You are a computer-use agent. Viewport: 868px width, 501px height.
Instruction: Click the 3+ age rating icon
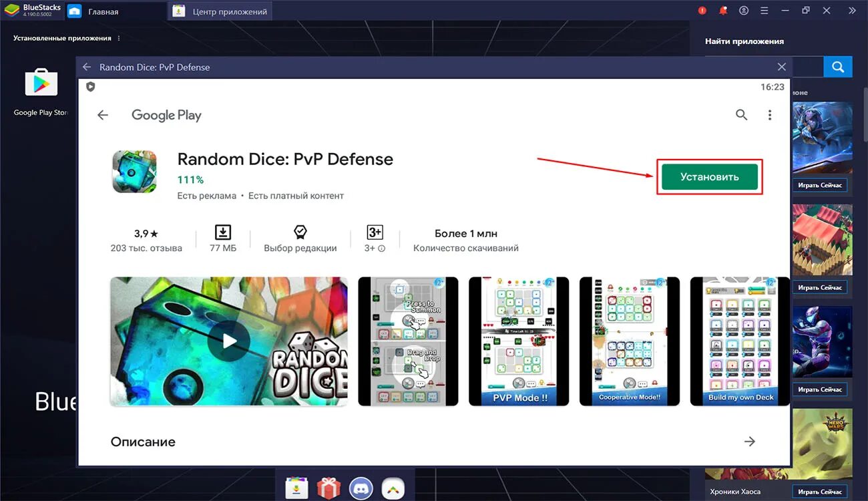pos(375,232)
